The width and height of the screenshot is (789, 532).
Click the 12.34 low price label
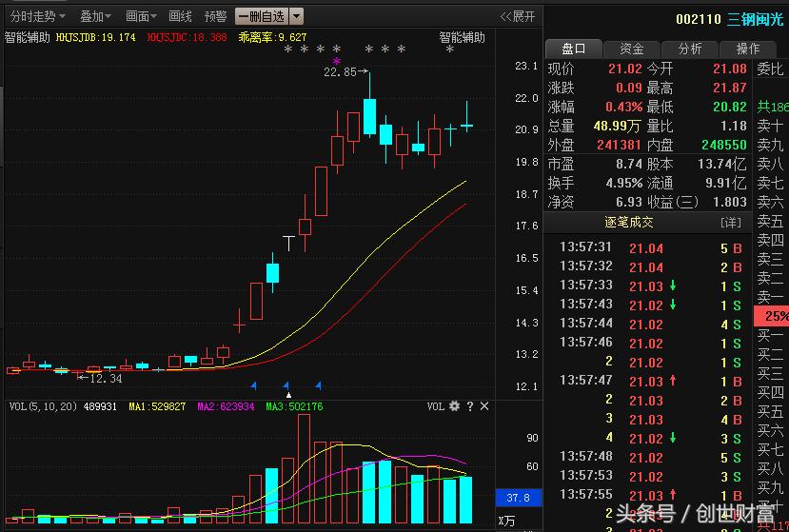tap(106, 379)
